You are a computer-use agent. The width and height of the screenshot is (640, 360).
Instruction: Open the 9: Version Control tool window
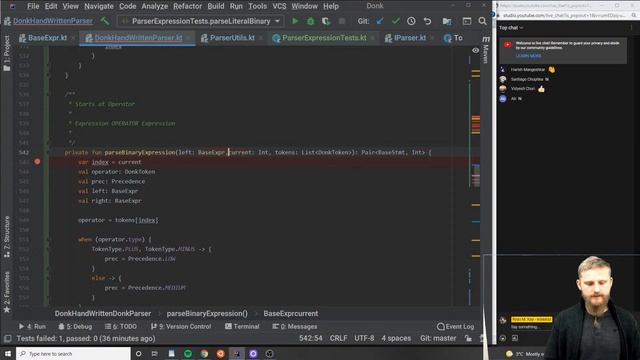[x=181, y=327]
